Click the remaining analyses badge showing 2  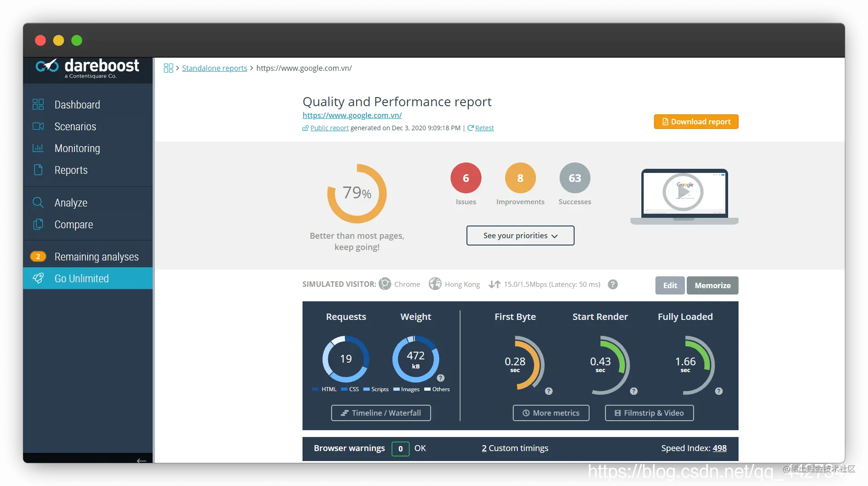coord(38,256)
